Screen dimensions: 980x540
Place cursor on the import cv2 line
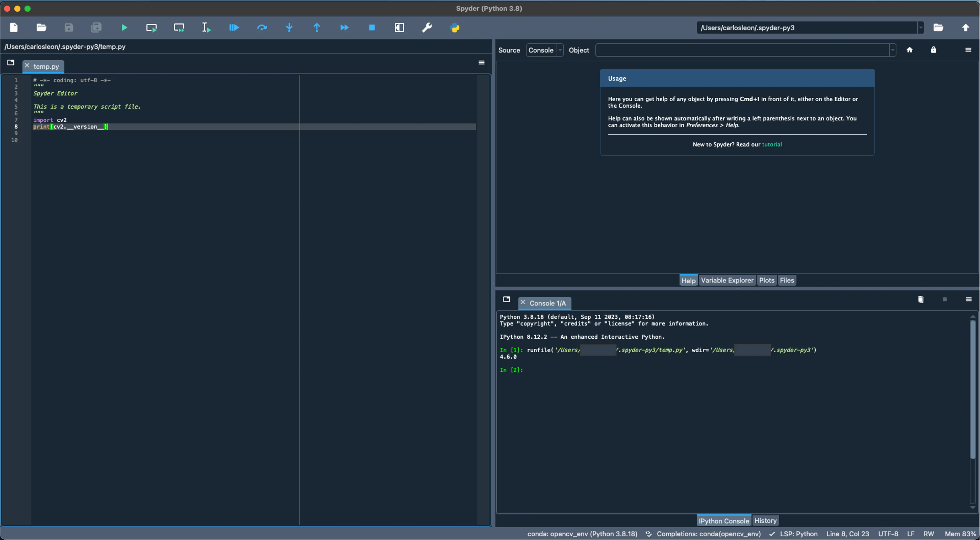click(50, 120)
